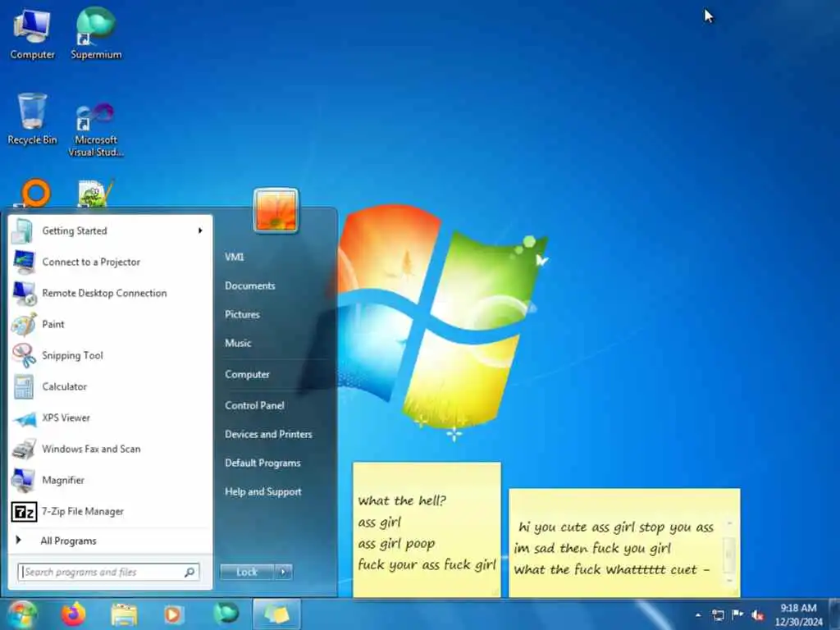Click the Calculator icon in Start menu
This screenshot has width=840, height=630.
(x=24, y=387)
